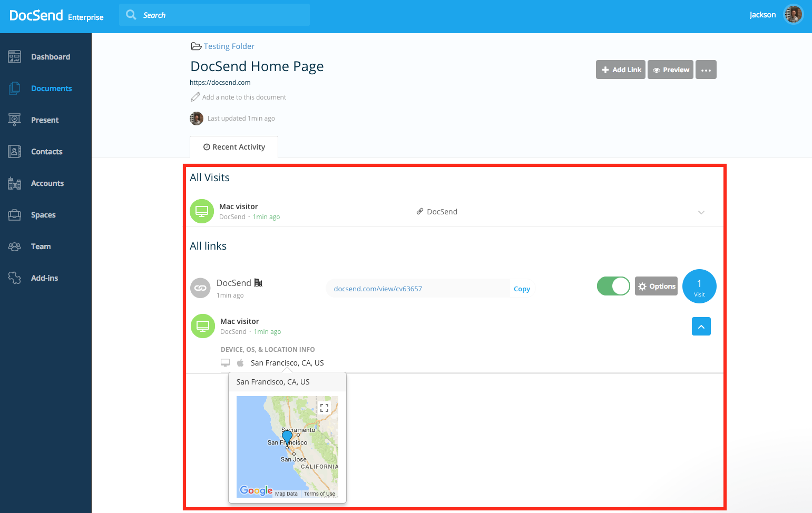Collapse the Mac visitor details with blue chevron
Screen dimensions: 812x513
[701, 327]
